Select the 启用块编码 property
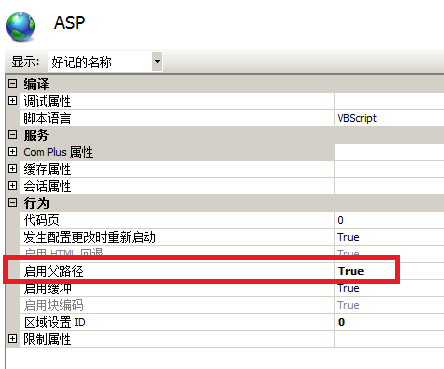The image size is (444, 369). coord(53,305)
